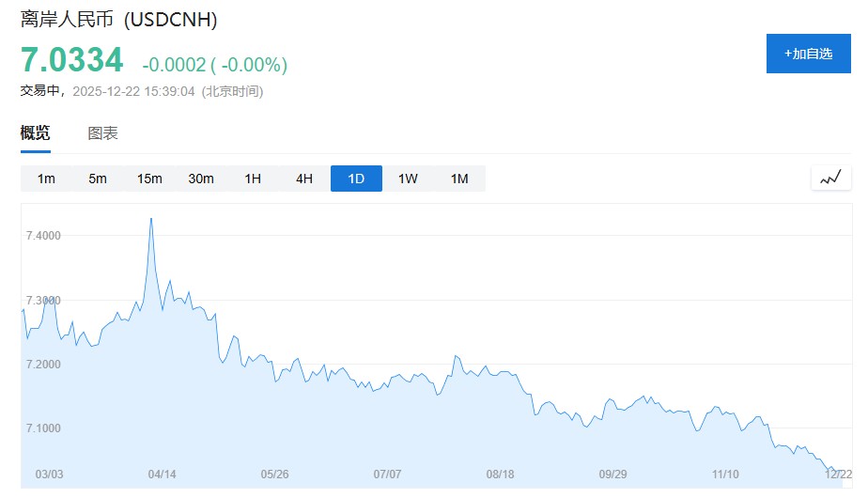This screenshot has width=868, height=498.
Task: Choose the 1M monthly interval
Action: (x=459, y=179)
